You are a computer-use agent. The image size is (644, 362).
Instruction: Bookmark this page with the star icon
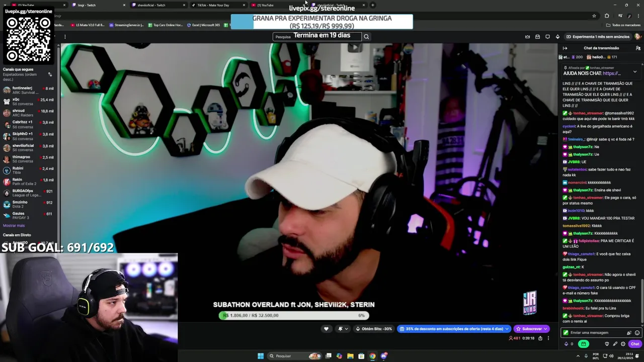click(594, 16)
